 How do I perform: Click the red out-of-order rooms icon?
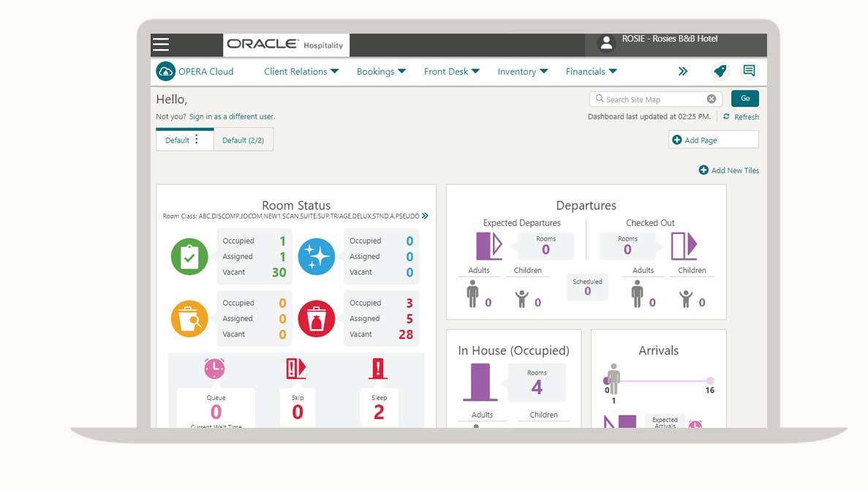317,319
